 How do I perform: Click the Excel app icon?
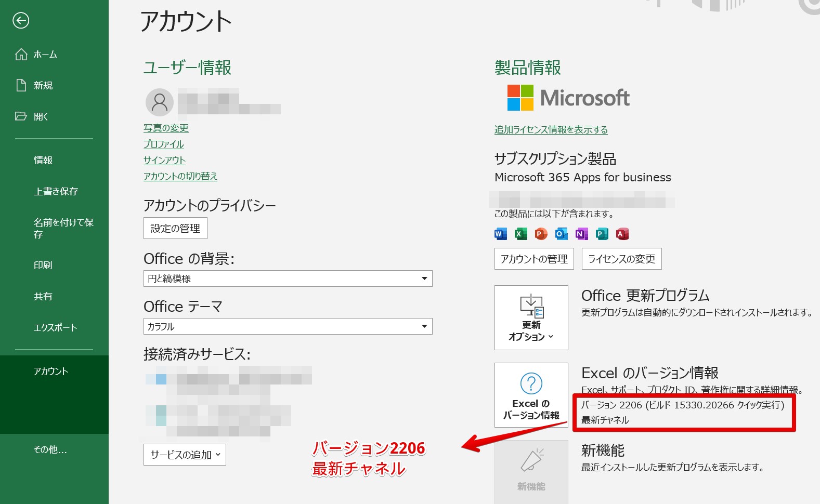[520, 234]
